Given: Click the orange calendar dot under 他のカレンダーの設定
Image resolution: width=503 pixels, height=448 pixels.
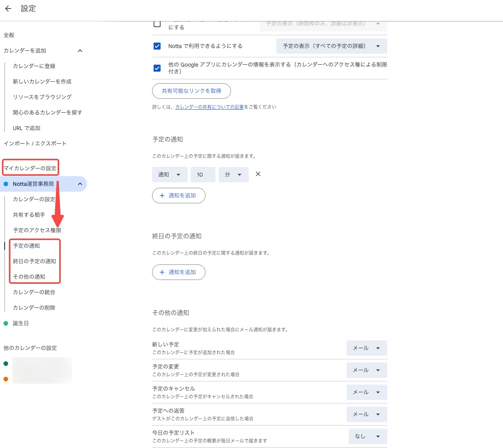Looking at the screenshot, I should (5, 379).
